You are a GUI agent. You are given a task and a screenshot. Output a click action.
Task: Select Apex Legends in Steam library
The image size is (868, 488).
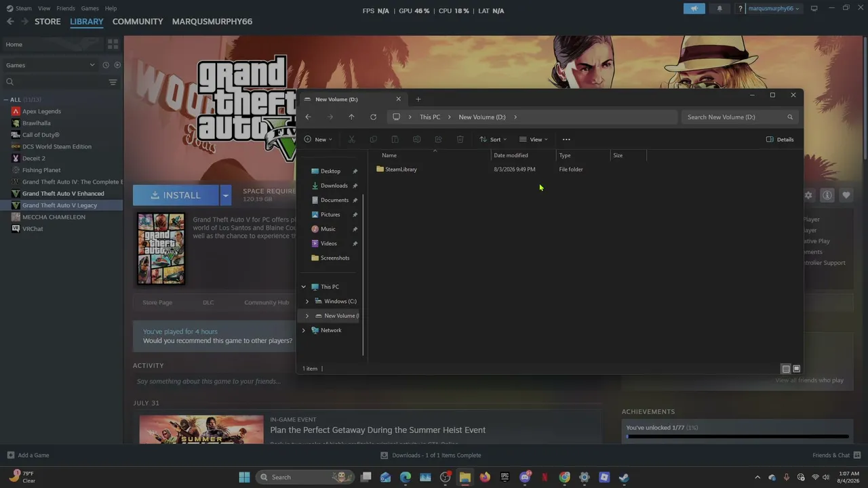[41, 111]
